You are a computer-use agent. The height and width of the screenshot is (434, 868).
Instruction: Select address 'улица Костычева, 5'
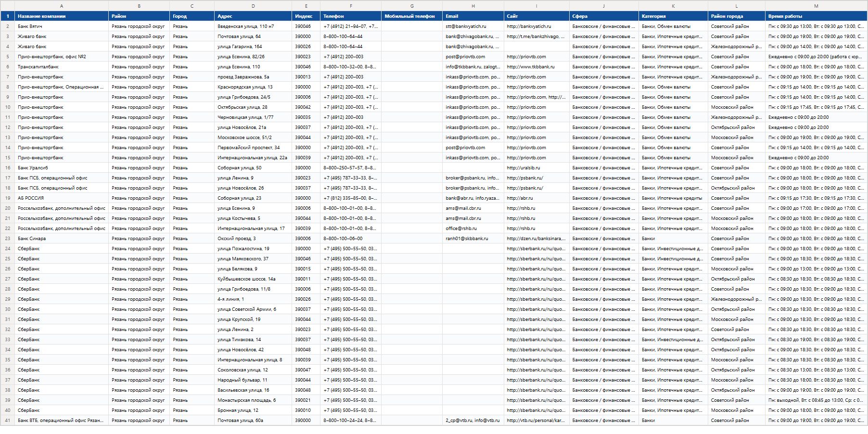[253, 218]
